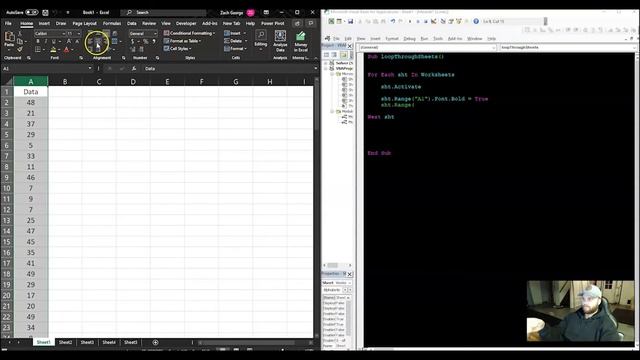
Task: Select the column A header
Action: coord(31,82)
